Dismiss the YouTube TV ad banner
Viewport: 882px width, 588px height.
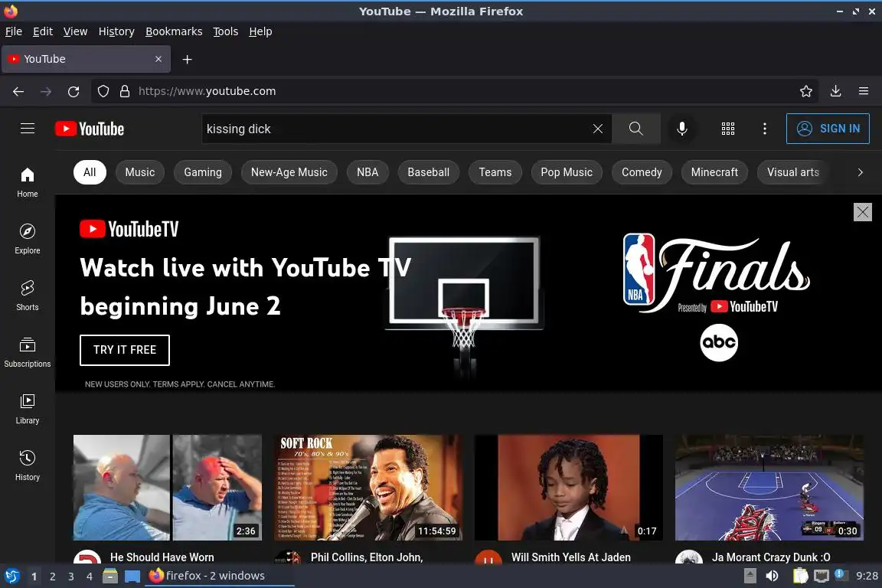point(862,212)
